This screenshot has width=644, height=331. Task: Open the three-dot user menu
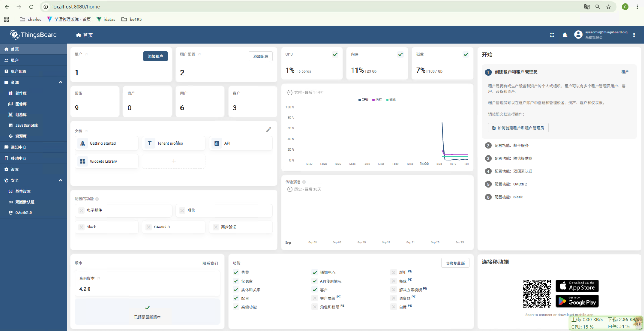[x=634, y=35]
